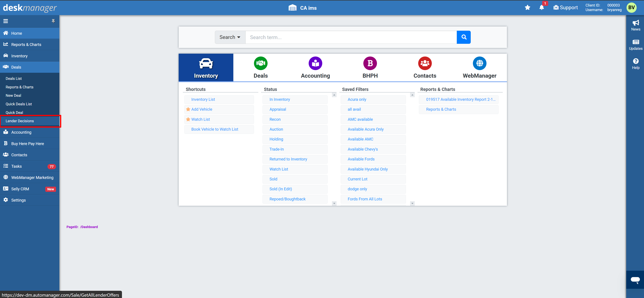Image resolution: width=644 pixels, height=298 pixels.
Task: Expand Contacts in the sidebar
Action: 30,155
